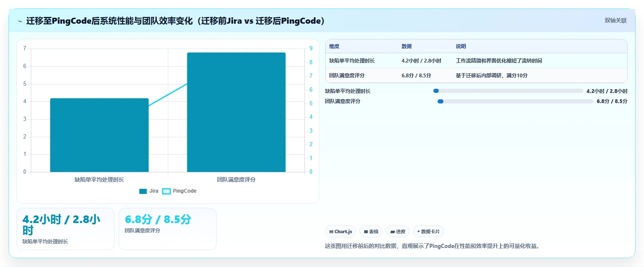Screen dimensions: 644x267
Task: Click the 缺陷单平均处理时长 progress bar
Action: 508,91
